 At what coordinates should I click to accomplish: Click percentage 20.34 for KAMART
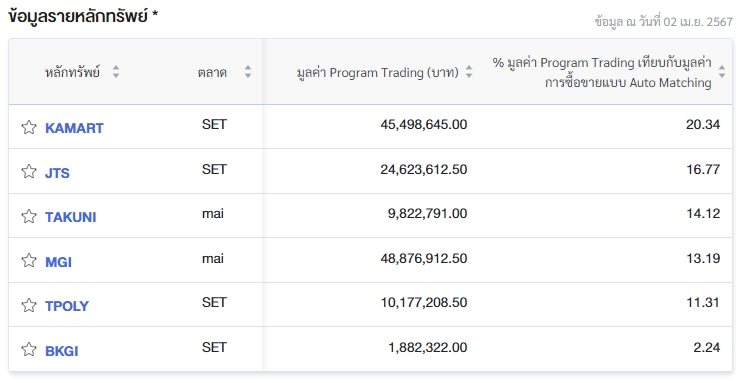703,125
